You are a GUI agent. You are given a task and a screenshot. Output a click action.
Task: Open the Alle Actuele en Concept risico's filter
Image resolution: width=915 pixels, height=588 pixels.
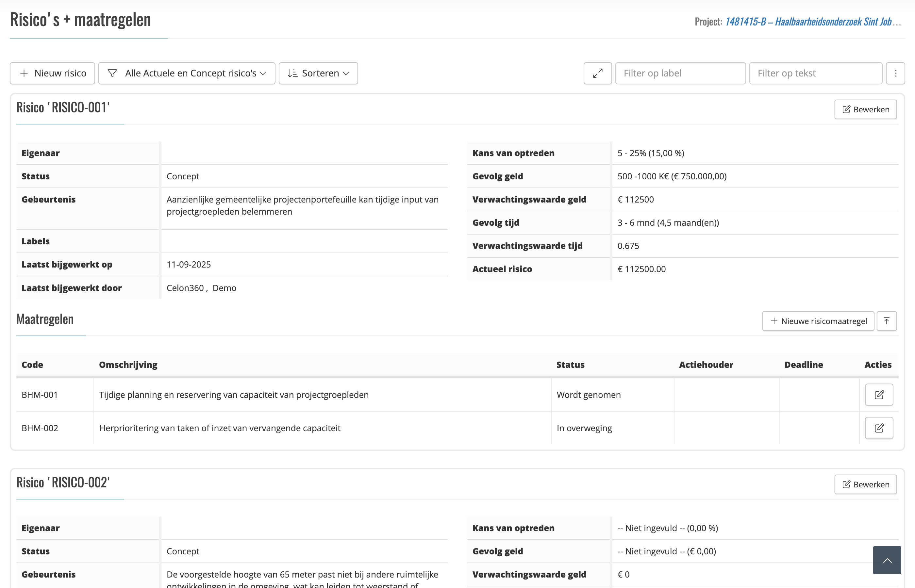(x=186, y=73)
